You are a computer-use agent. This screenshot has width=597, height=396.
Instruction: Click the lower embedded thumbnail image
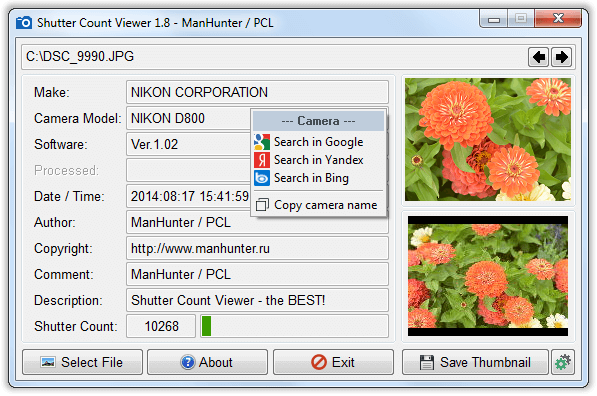click(488, 276)
